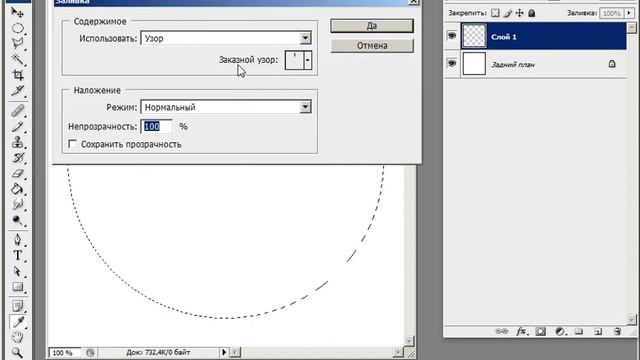Open the document status info arrow
This screenshot has height=360, width=640.
click(224, 352)
